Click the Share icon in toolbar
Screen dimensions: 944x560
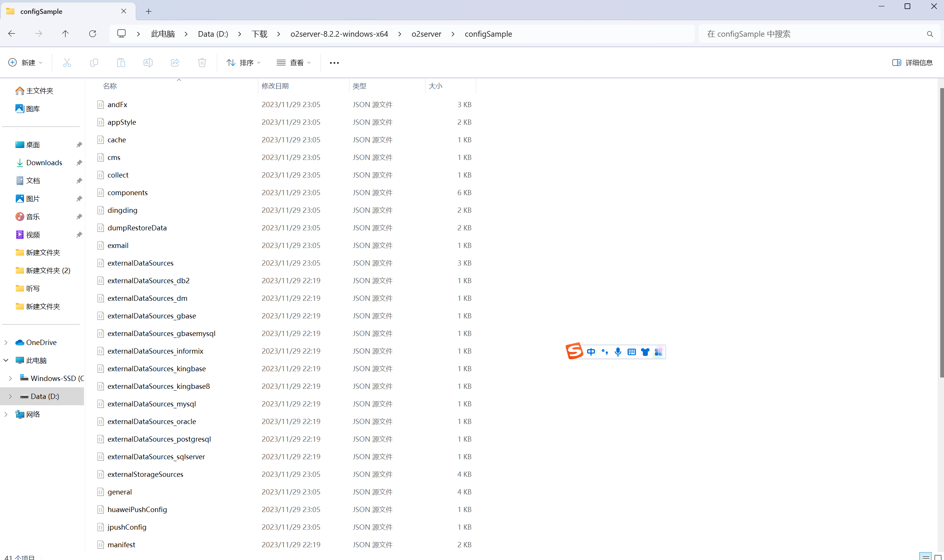(x=175, y=63)
